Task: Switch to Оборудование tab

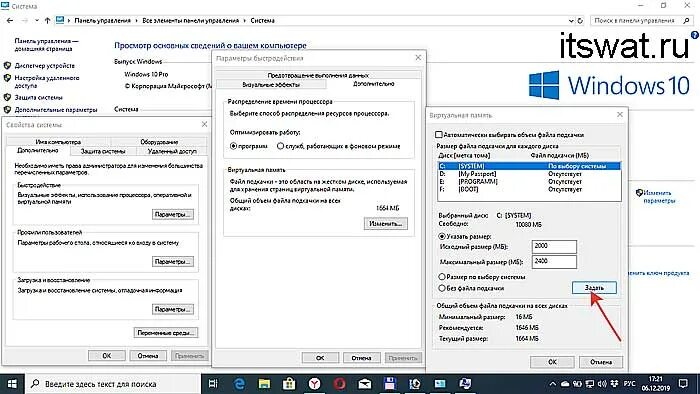Action: point(159,142)
